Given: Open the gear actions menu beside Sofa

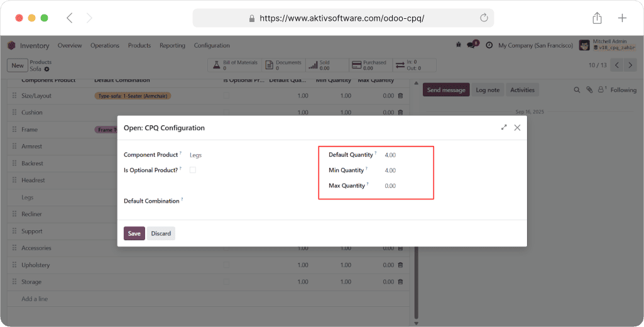Looking at the screenshot, I should coord(46,69).
